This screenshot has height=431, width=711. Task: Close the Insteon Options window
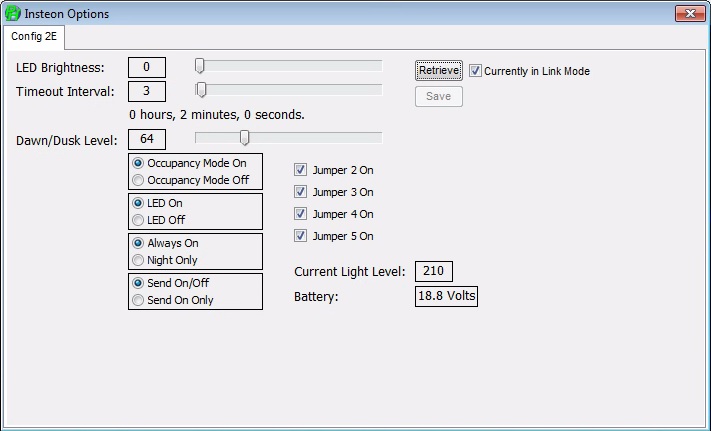click(x=690, y=14)
